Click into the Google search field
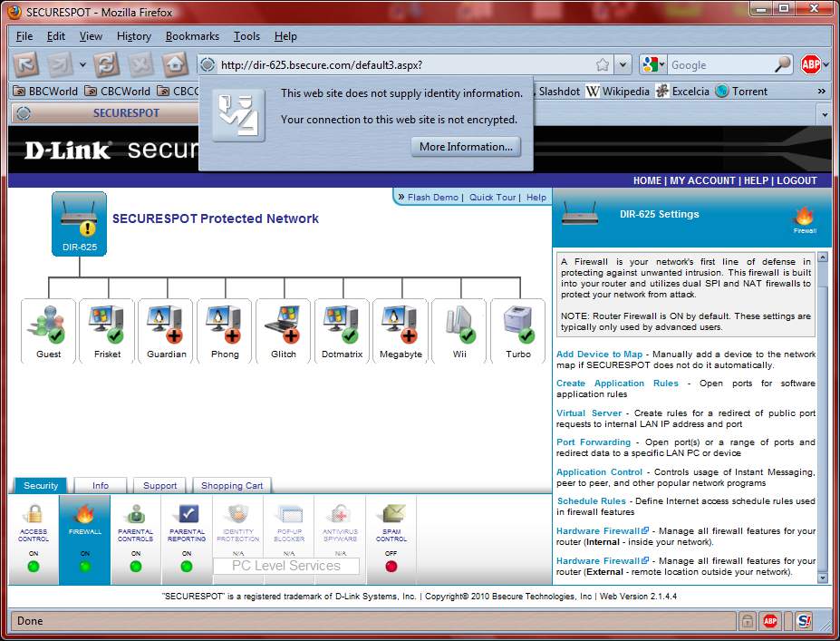Screen dimensions: 840x641 (x=720, y=65)
